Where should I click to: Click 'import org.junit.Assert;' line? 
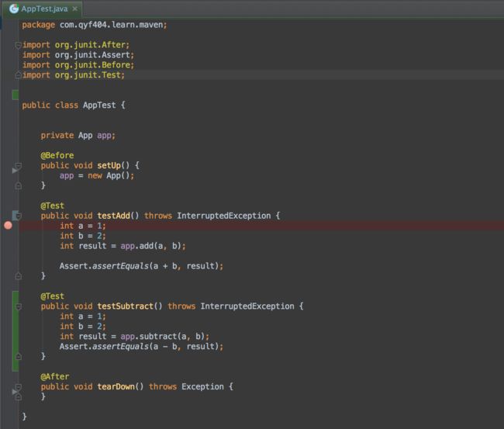pyautogui.click(x=78, y=55)
